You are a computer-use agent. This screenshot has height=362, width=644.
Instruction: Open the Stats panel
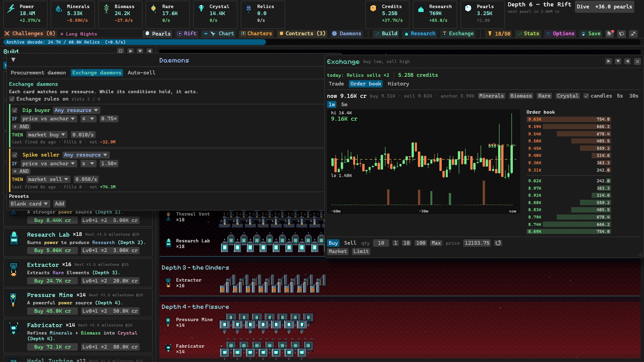(x=528, y=34)
